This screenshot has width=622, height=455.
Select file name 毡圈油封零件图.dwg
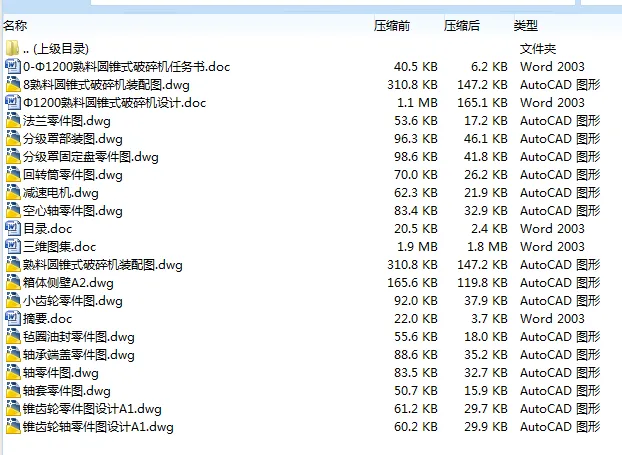point(79,337)
